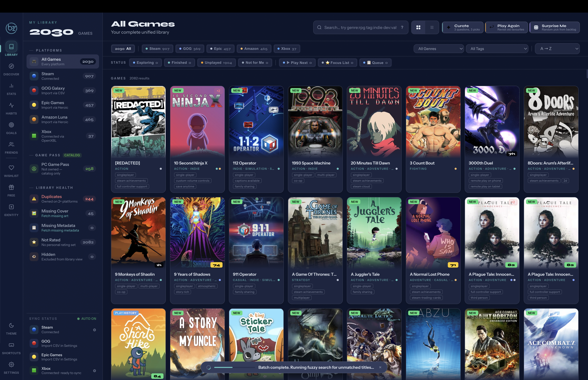The height and width of the screenshot is (380, 588).
Task: Click the Hidden eye icon
Action: pos(34,256)
